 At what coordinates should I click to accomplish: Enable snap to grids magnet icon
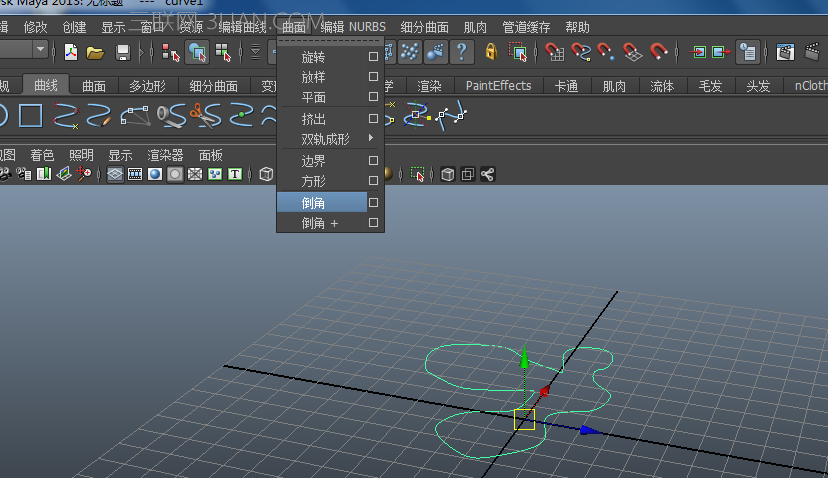pos(554,52)
